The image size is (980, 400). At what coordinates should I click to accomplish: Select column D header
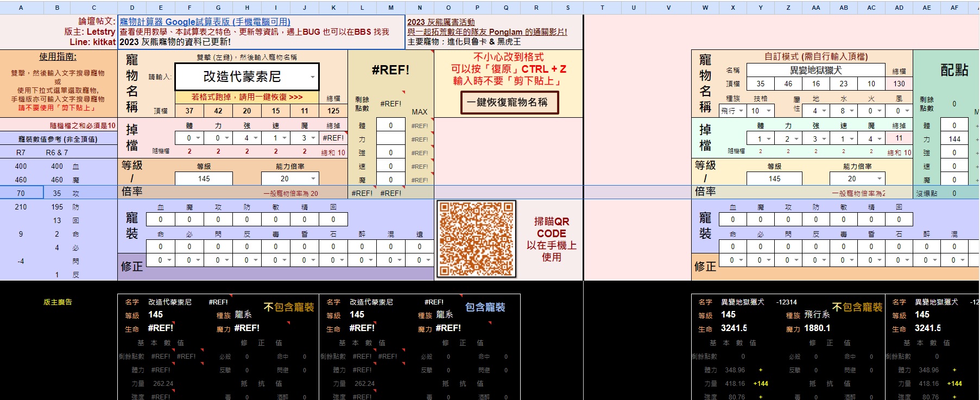click(132, 8)
